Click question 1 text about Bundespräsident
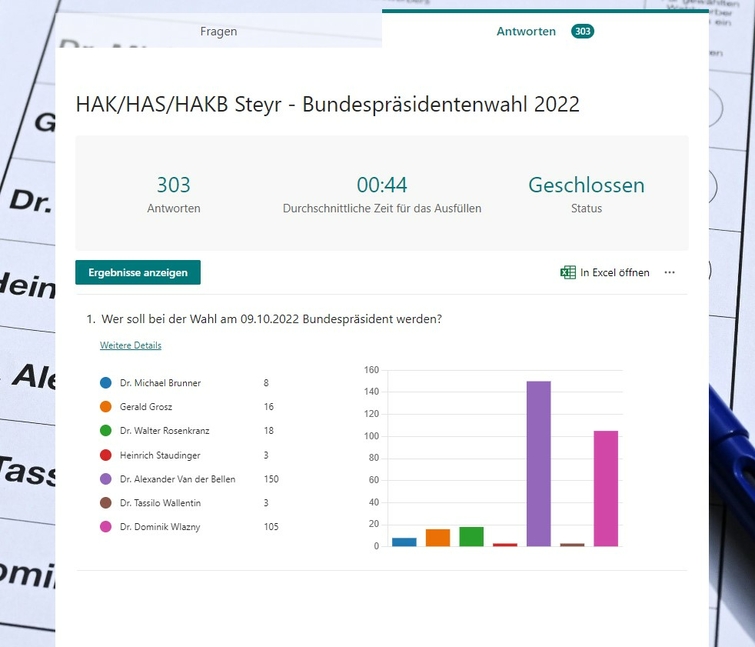The height and width of the screenshot is (647, 755). (x=272, y=319)
